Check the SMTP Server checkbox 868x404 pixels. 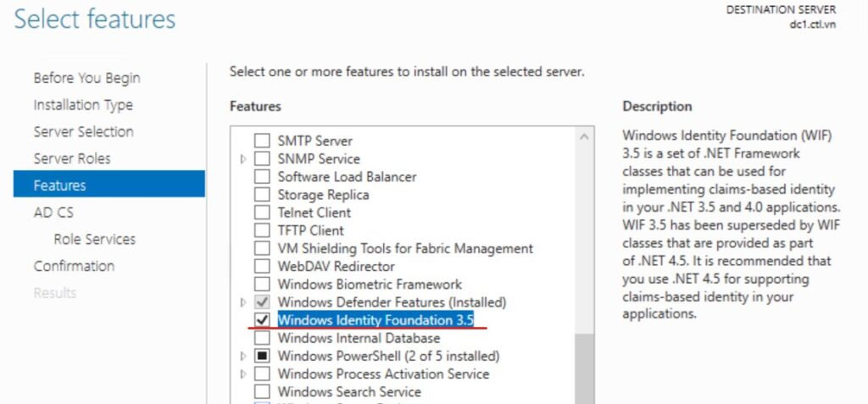tap(263, 141)
